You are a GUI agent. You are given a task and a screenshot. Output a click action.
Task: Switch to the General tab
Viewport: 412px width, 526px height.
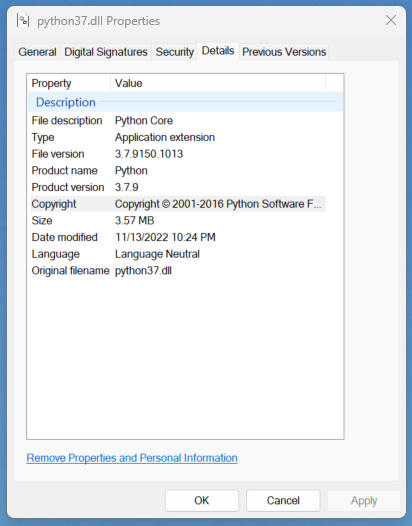coord(37,52)
